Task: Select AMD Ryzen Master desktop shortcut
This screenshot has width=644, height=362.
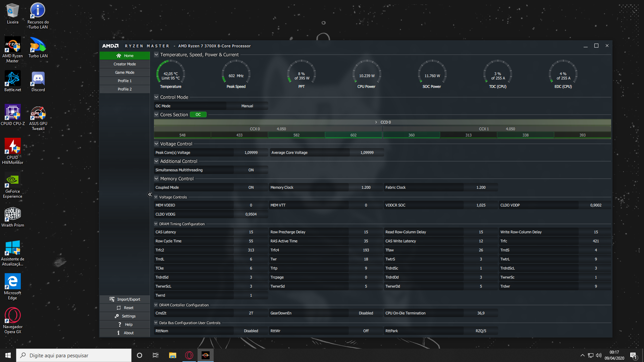Action: (x=12, y=50)
